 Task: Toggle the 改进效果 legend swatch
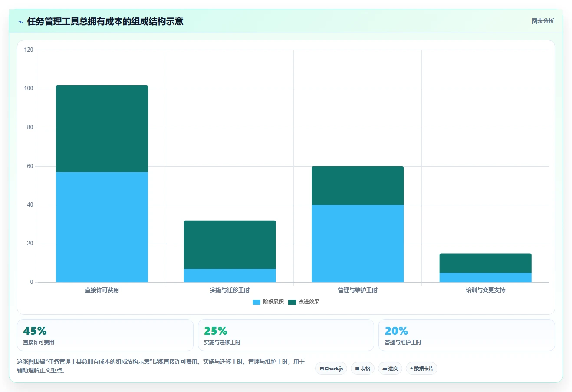pyautogui.click(x=292, y=302)
